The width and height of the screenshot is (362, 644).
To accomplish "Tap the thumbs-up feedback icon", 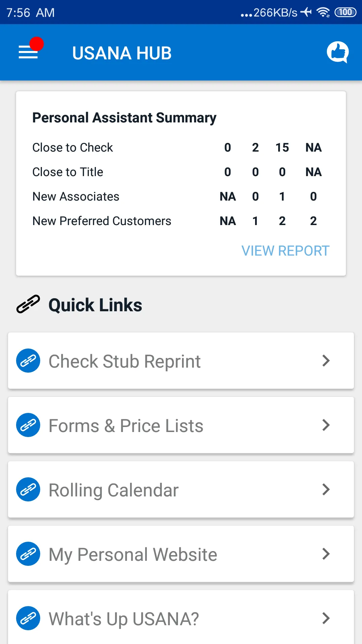I will (338, 52).
